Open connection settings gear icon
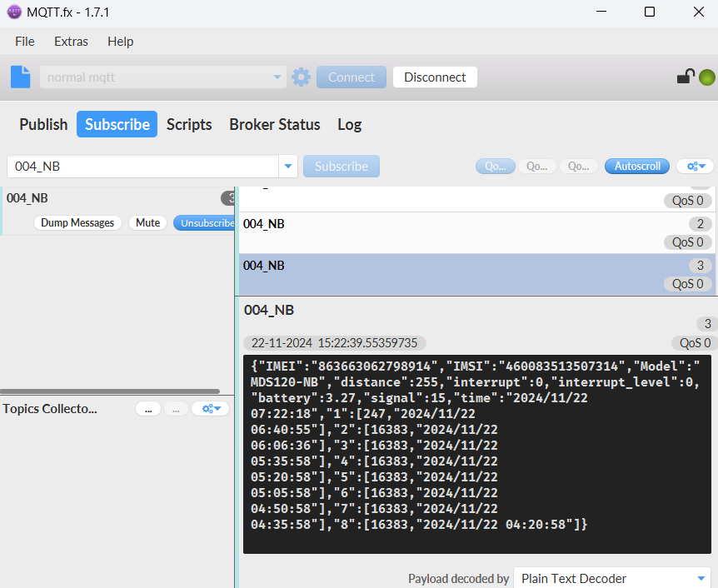This screenshot has height=588, width=718. (x=302, y=77)
